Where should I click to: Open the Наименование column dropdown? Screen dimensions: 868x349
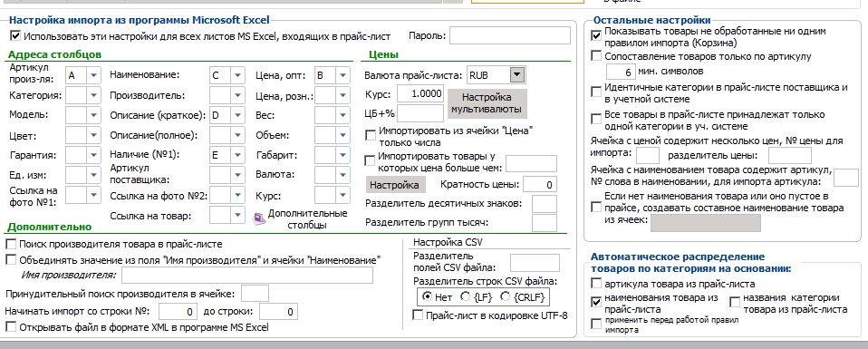tap(237, 75)
